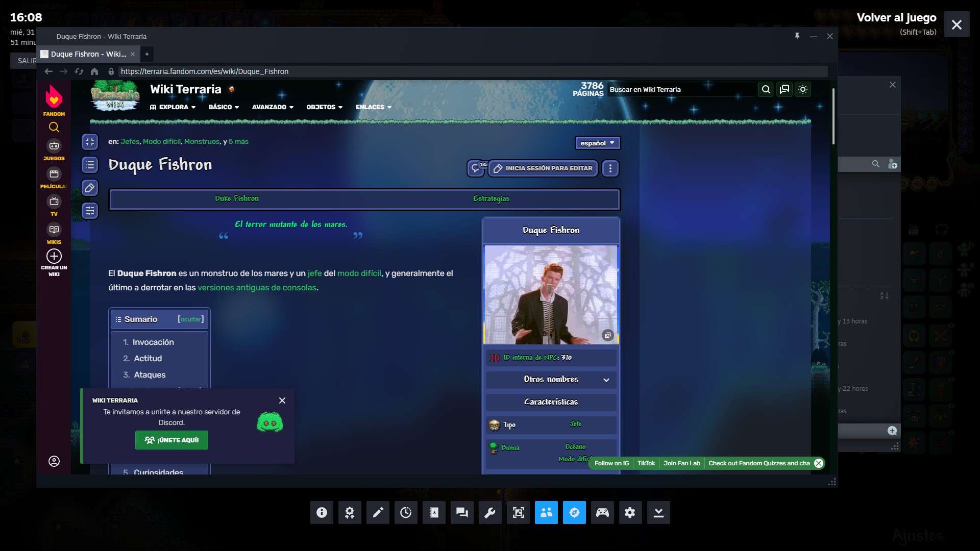Click the overlay achievements icon

(350, 512)
